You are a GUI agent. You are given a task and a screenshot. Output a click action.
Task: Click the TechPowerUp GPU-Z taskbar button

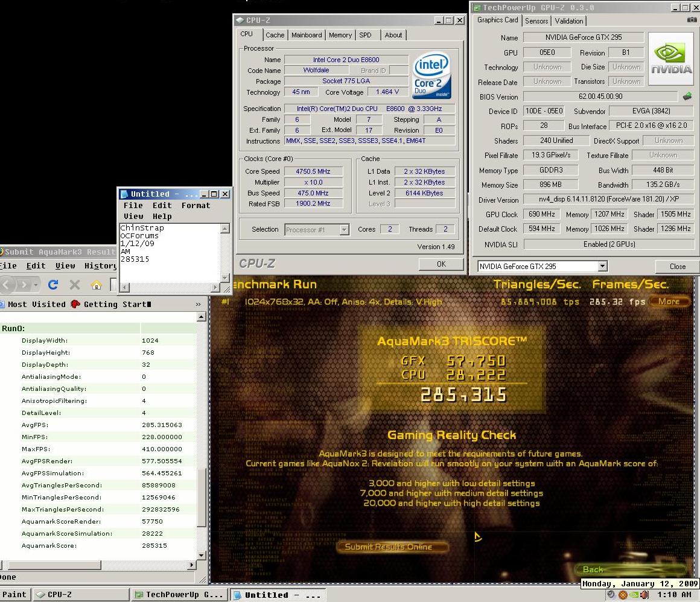(x=180, y=594)
